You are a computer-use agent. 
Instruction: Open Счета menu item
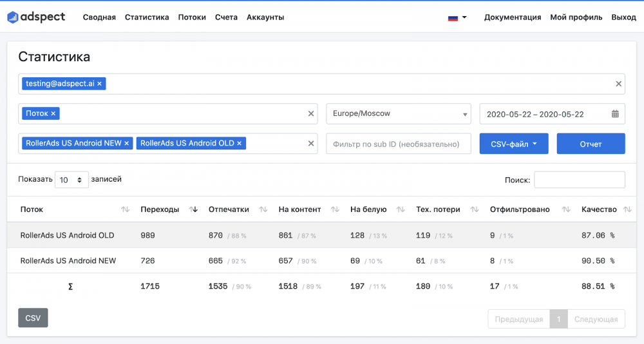(x=226, y=17)
